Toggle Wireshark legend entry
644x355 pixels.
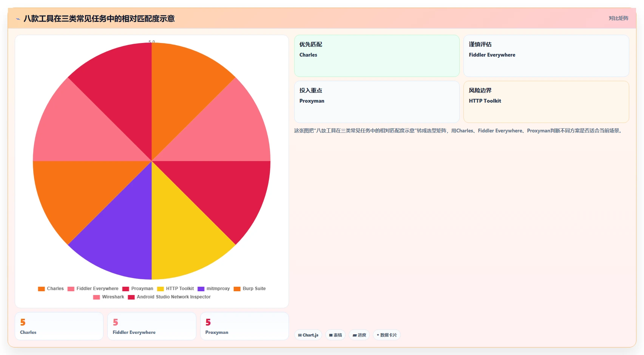click(108, 297)
